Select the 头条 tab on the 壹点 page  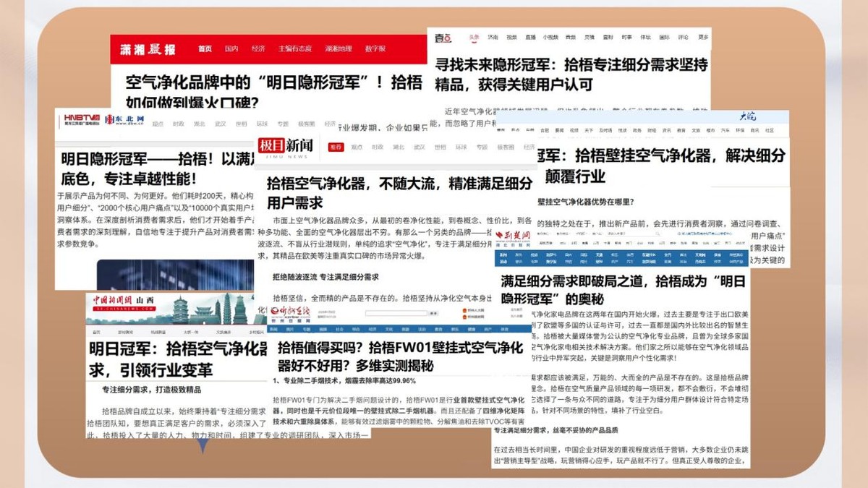pos(474,38)
